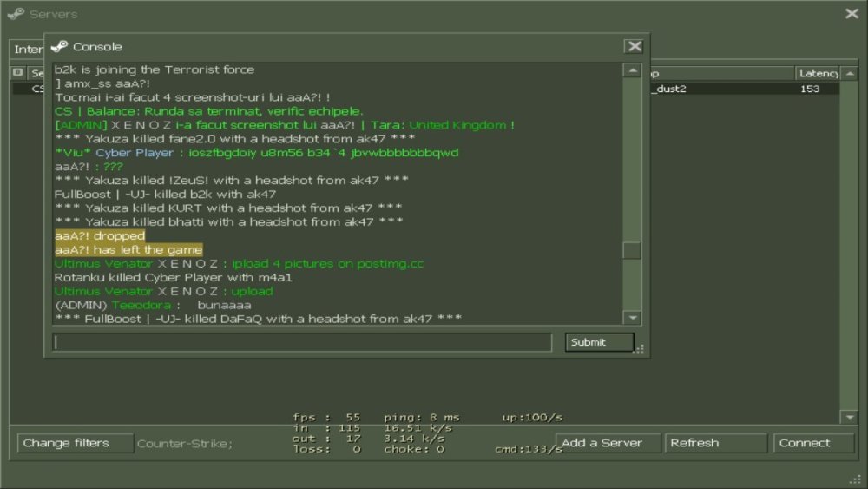Click '(ADMIN) Teeodora : bunaaaa' line

tap(153, 305)
